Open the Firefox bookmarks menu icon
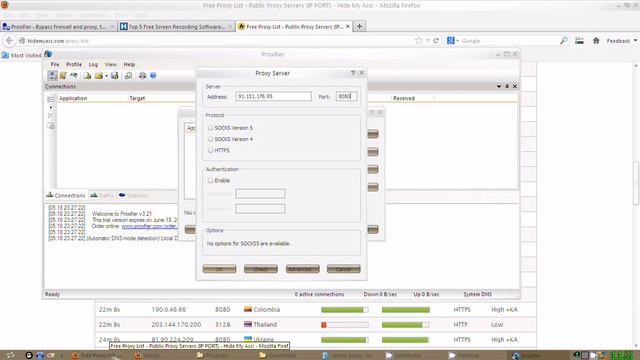The width and height of the screenshot is (640, 360). 579,40
